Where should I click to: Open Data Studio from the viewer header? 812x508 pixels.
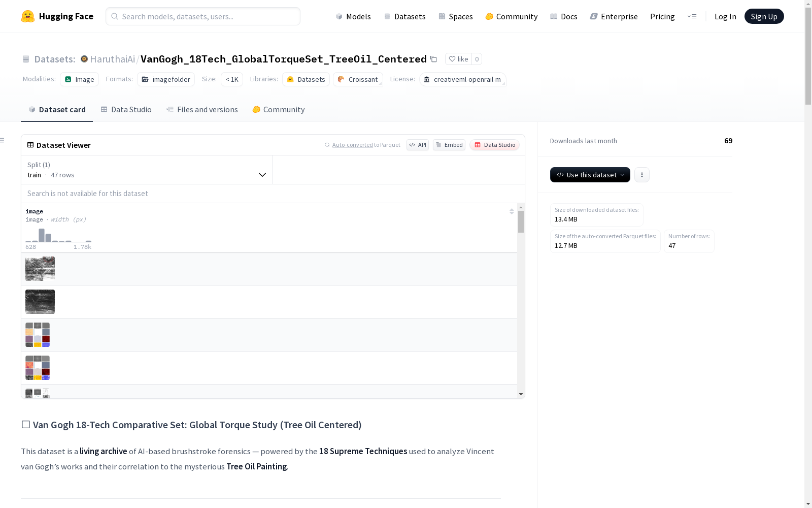(495, 145)
